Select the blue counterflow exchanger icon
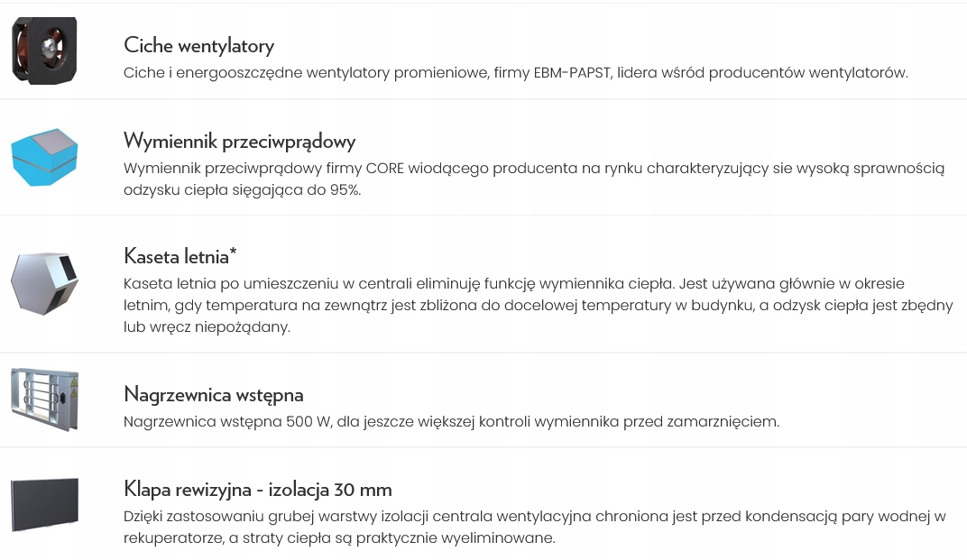967x560 pixels. [x=44, y=157]
